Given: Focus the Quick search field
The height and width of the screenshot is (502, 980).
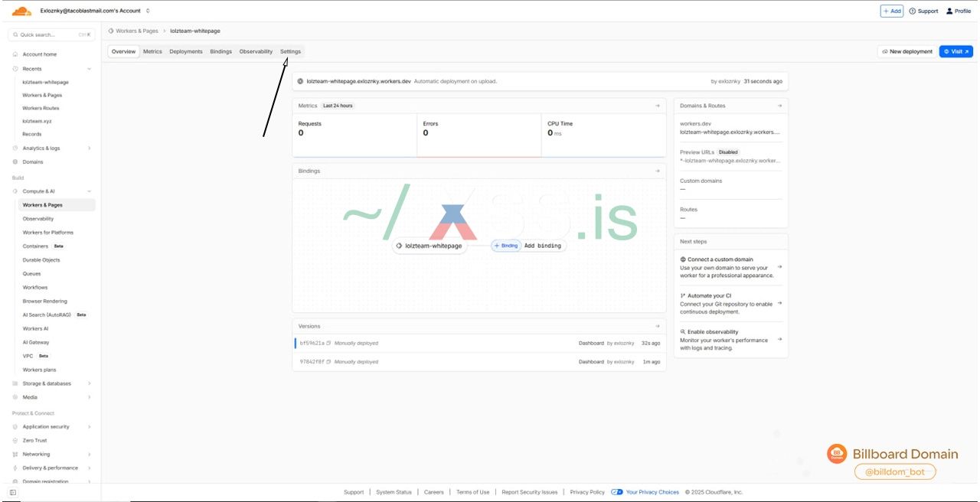Looking at the screenshot, I should [x=51, y=34].
